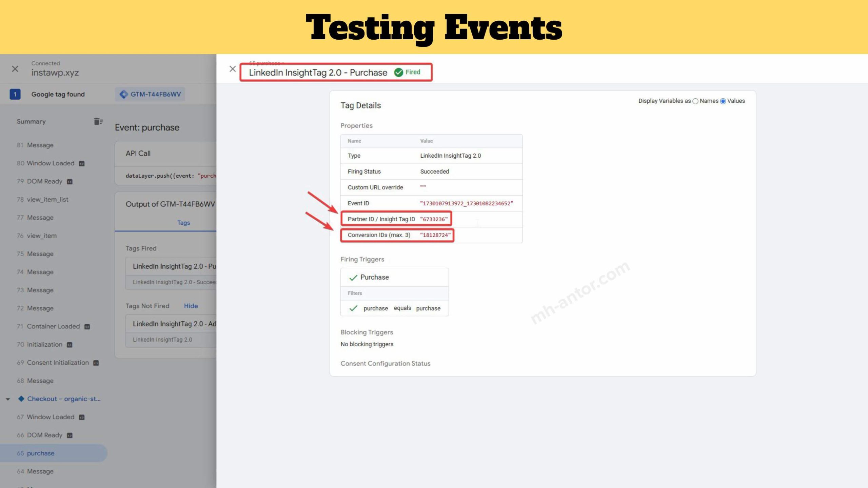Click the clear events icon beside Summary
This screenshot has height=488, width=868.
tap(98, 121)
